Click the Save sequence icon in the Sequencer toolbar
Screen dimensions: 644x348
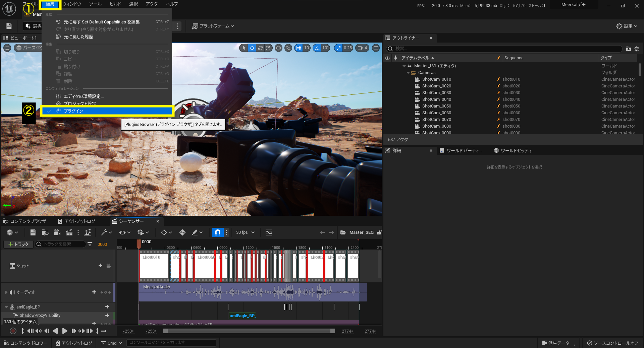pos(33,232)
